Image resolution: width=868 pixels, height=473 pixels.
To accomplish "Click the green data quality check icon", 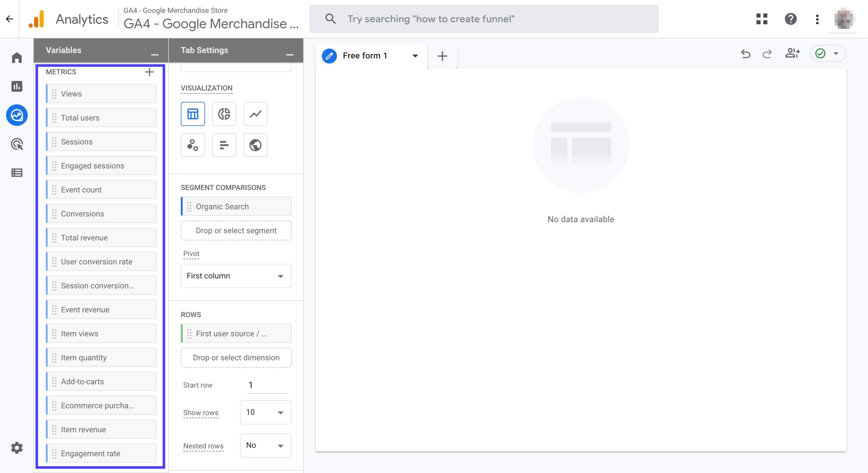I will (820, 53).
